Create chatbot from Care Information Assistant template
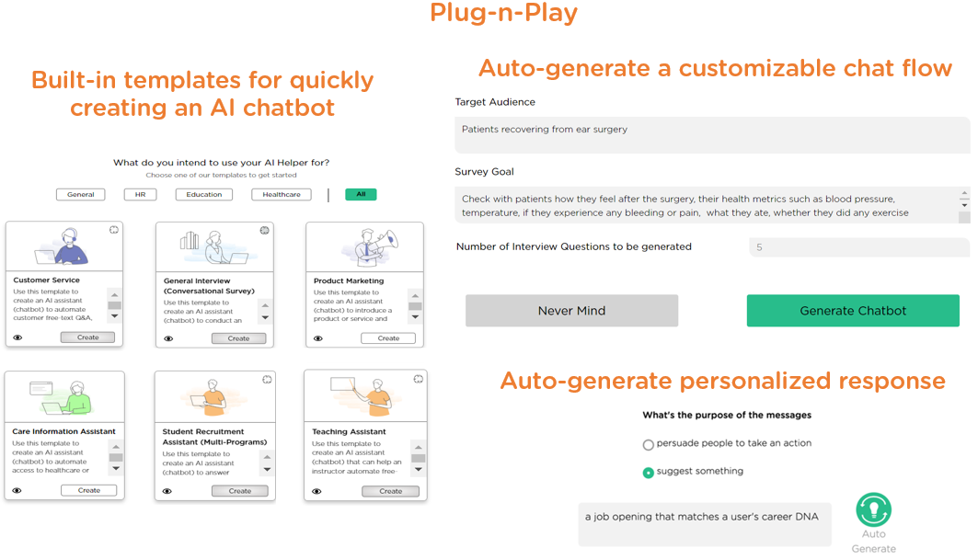The image size is (978, 560). (x=89, y=491)
